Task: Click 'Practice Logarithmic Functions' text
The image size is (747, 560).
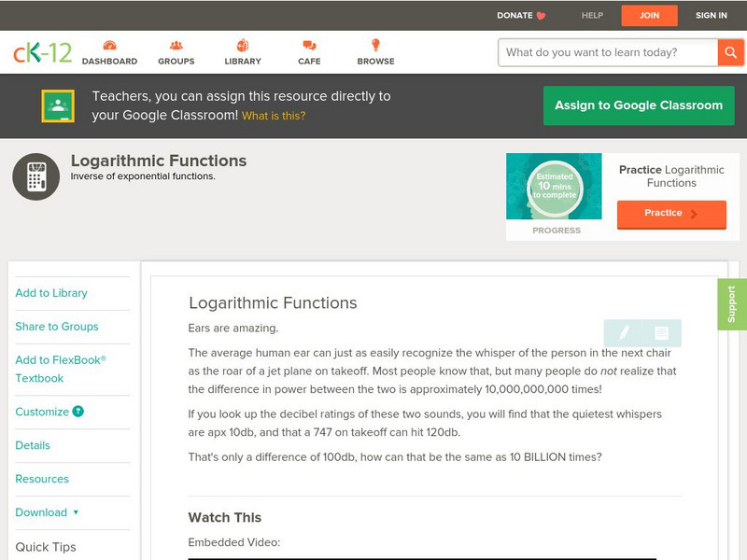Action: click(x=671, y=176)
